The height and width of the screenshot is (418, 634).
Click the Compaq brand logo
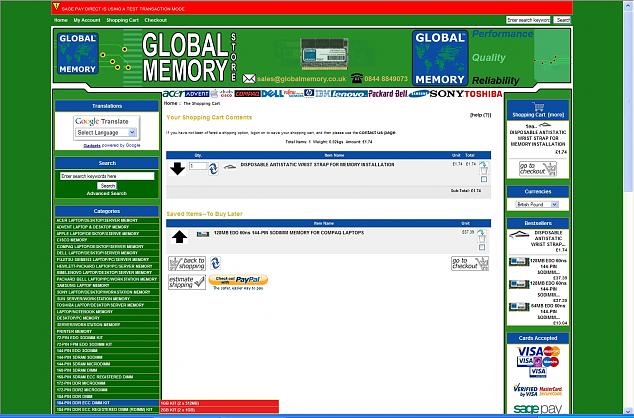247,94
